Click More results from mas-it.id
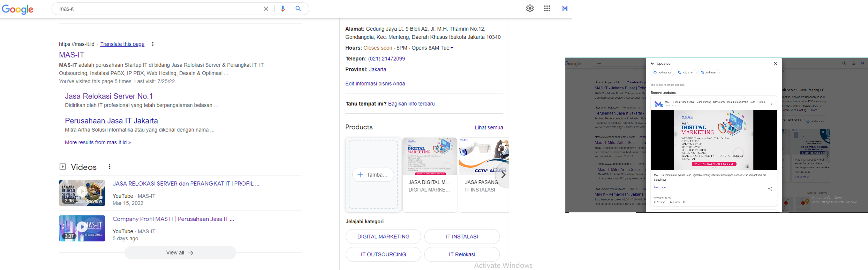This screenshot has width=868, height=270. (x=98, y=143)
